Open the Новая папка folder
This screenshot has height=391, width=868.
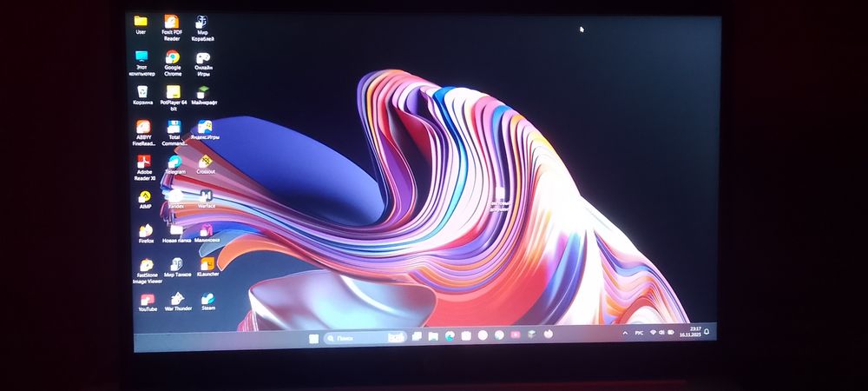pos(176,234)
